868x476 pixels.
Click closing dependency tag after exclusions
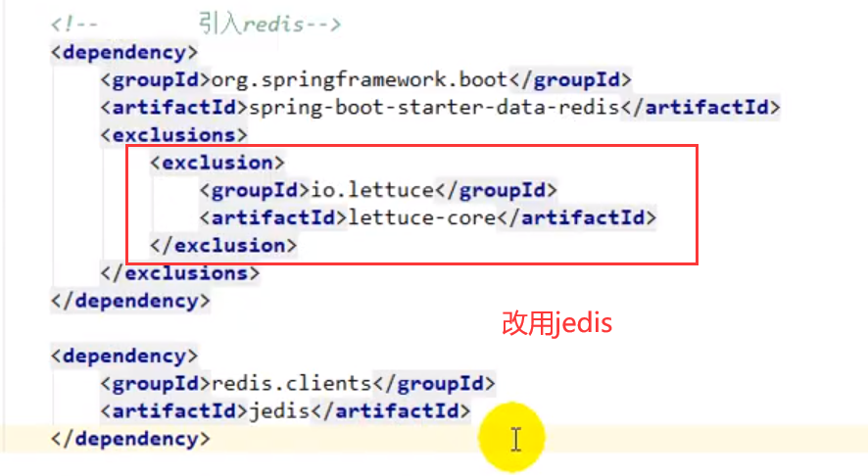pyautogui.click(x=130, y=301)
